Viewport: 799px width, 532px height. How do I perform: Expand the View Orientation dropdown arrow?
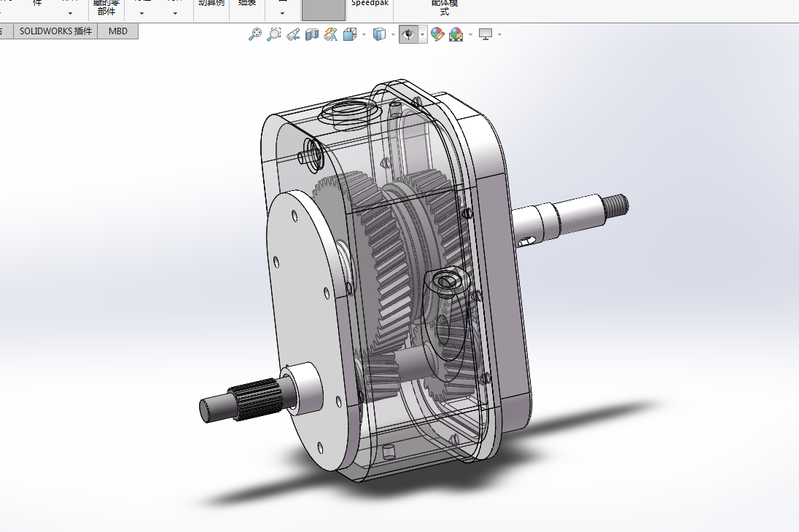point(364,35)
